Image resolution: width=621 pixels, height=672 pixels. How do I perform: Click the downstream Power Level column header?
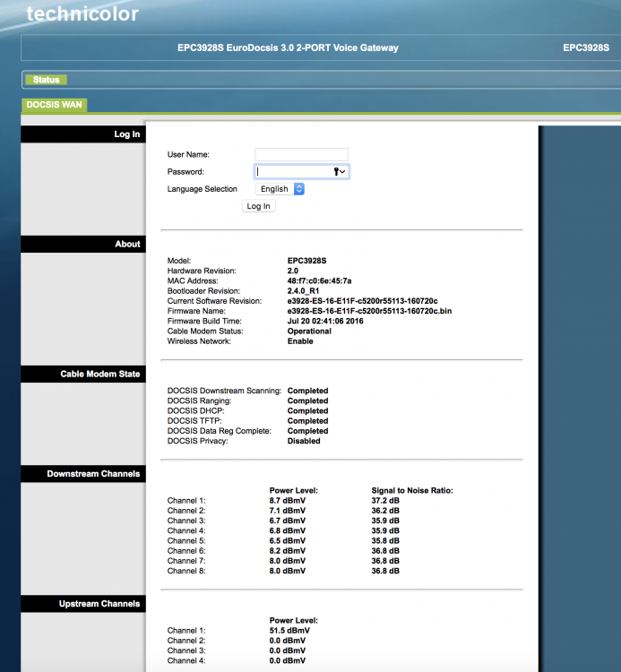click(294, 491)
